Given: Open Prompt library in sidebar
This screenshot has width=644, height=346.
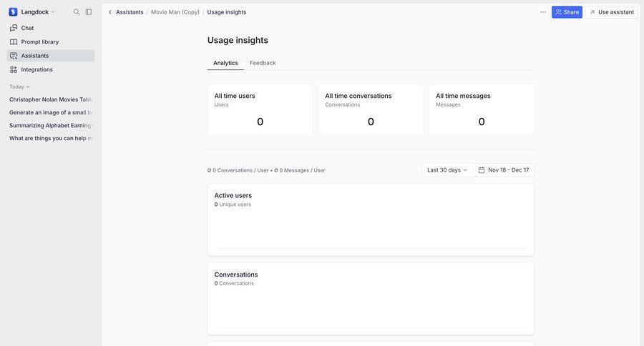Looking at the screenshot, I should (51, 42).
